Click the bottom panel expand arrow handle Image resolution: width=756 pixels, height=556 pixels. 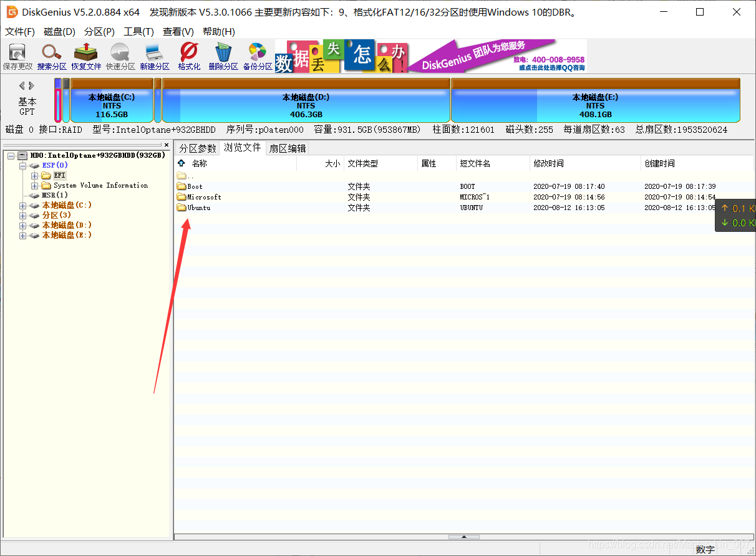[464, 537]
